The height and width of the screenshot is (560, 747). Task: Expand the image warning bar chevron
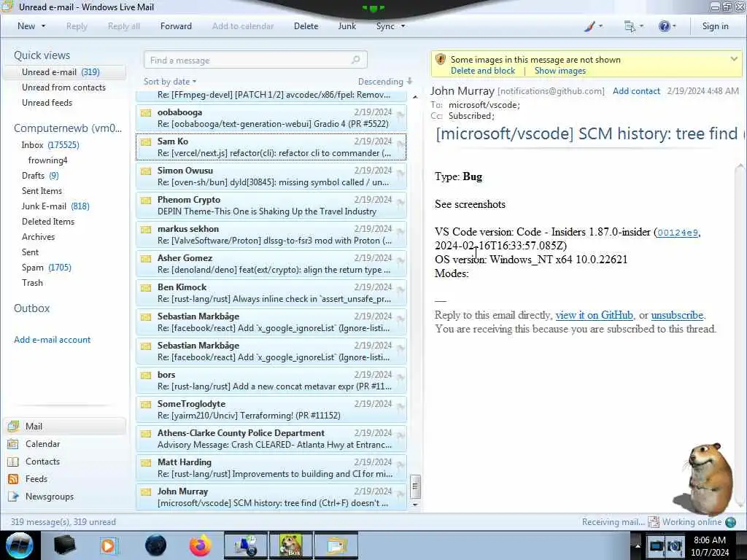click(734, 59)
